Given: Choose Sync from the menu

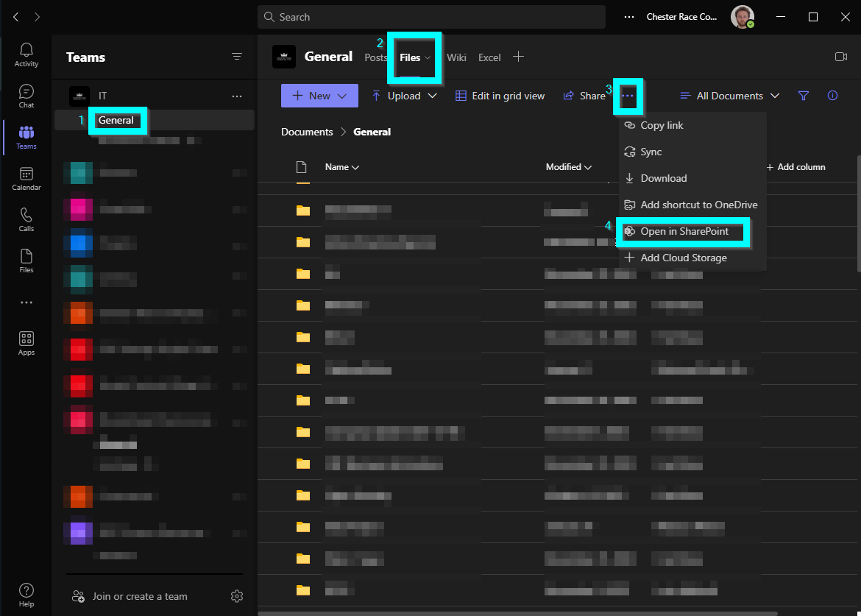Looking at the screenshot, I should (x=692, y=152).
